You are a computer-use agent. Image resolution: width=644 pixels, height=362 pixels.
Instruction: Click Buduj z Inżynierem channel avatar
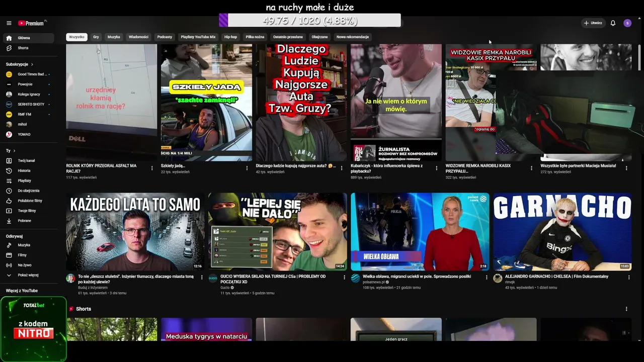click(70, 278)
